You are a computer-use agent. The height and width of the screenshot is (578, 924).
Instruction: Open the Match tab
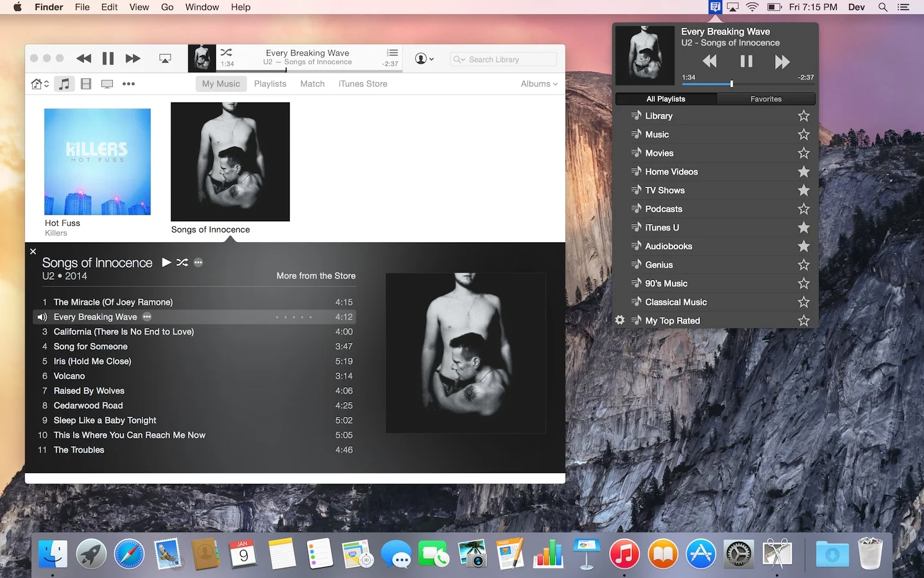click(x=312, y=83)
